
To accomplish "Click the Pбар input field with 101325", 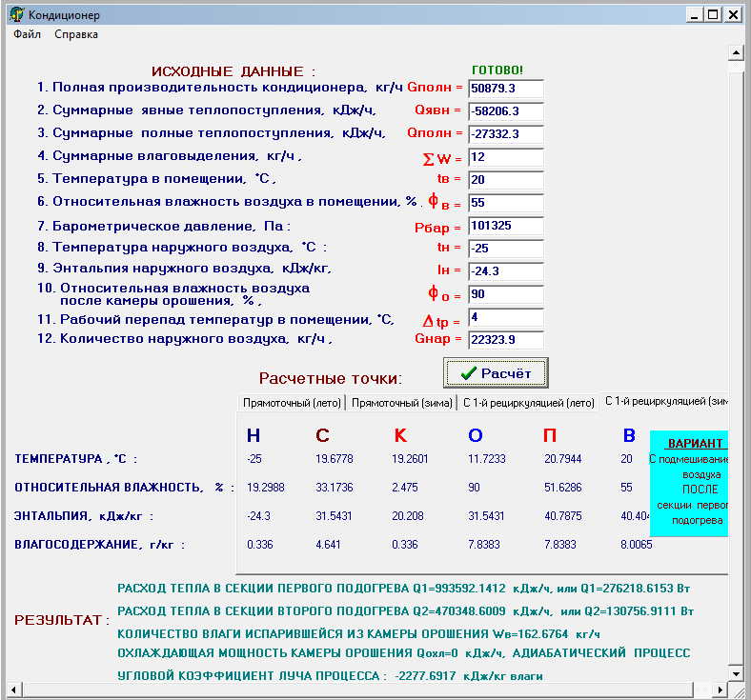I will pos(506,226).
